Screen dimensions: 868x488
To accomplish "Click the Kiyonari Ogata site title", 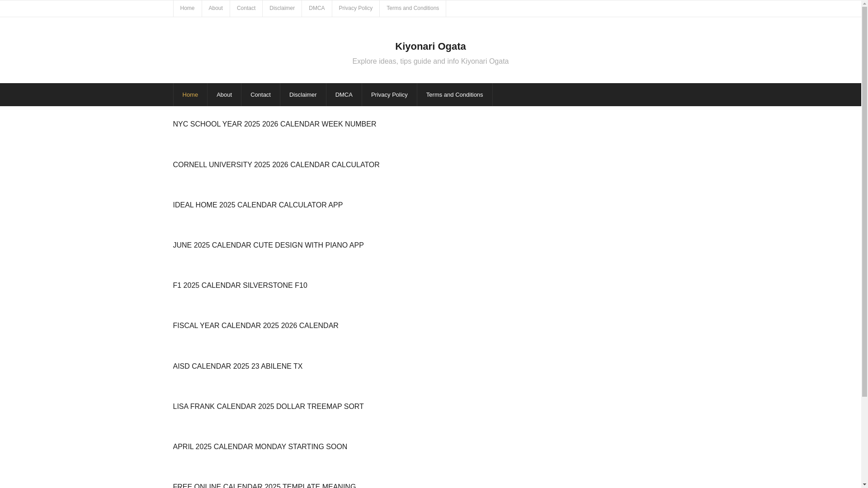I will (430, 46).
